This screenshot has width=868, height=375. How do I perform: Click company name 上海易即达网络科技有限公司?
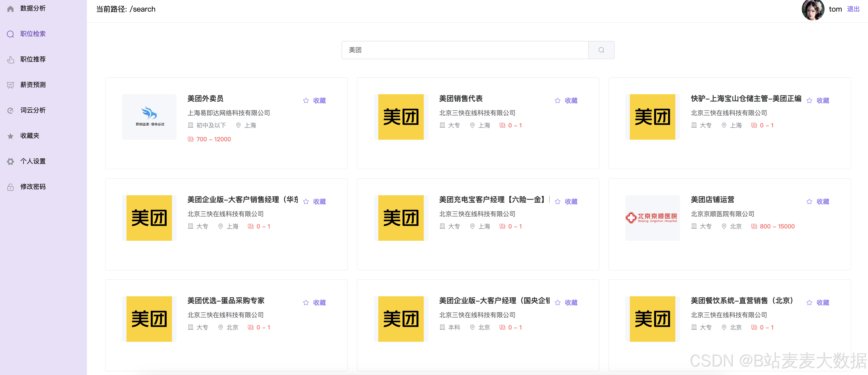coord(228,113)
